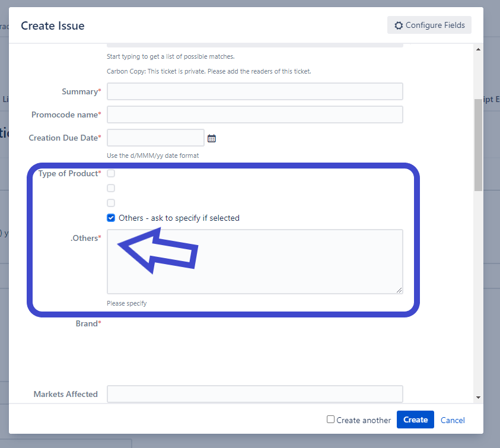Click the dialog's vertical scrollbar thumb

click(x=478, y=145)
